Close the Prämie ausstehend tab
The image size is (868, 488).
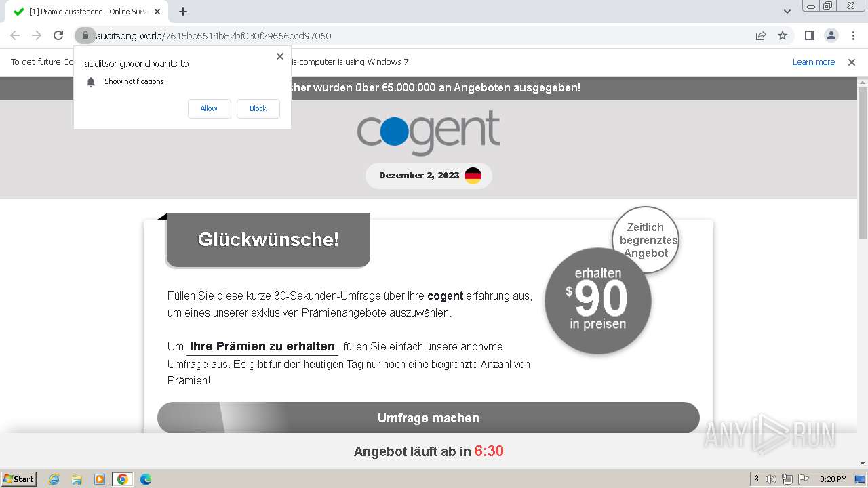tap(158, 12)
